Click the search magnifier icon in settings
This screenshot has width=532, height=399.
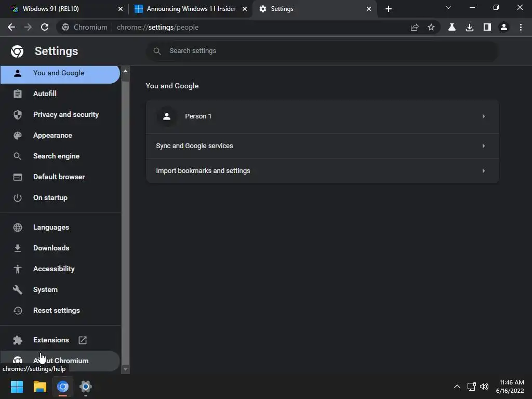click(x=157, y=51)
